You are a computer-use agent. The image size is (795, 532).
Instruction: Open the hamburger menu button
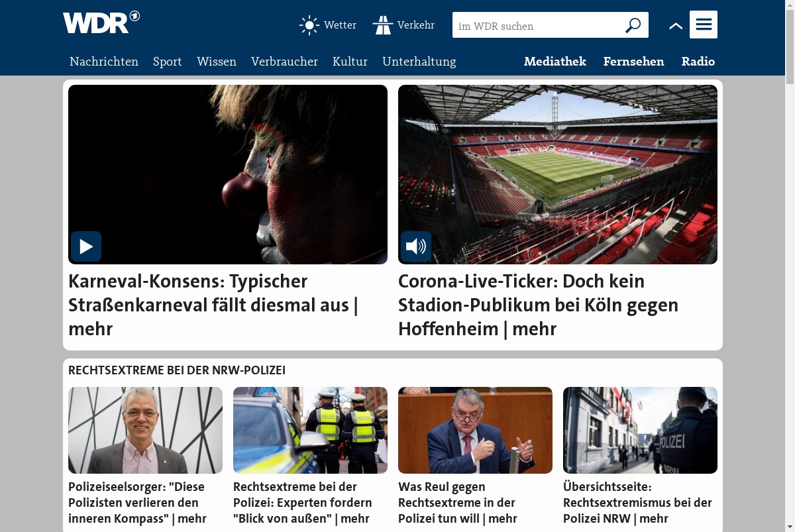[704, 25]
